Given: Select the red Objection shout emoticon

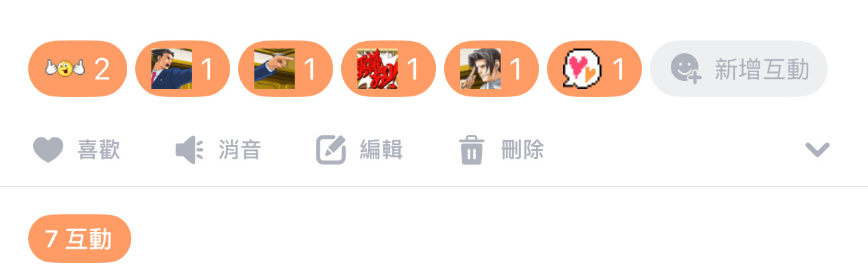Looking at the screenshot, I should click(x=389, y=69).
